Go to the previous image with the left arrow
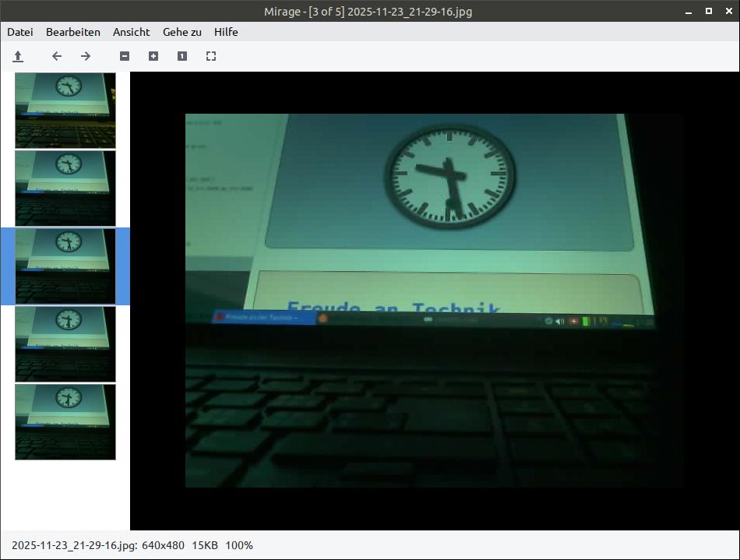Viewport: 740px width, 560px height. pyautogui.click(x=56, y=56)
